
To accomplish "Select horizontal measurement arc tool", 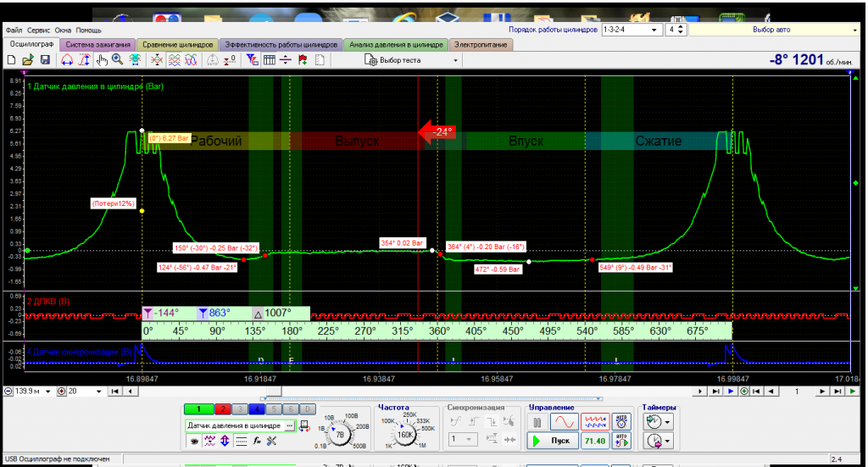I will pyautogui.click(x=67, y=60).
